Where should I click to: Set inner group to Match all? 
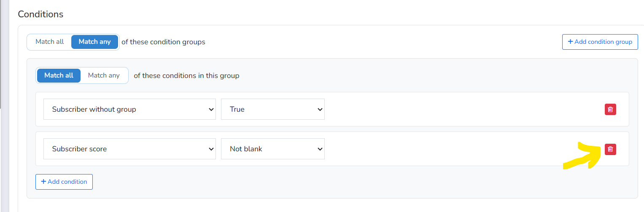[x=59, y=75]
